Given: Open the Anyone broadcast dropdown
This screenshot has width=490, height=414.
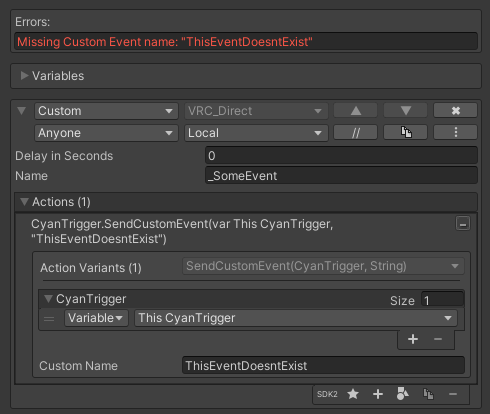Looking at the screenshot, I should (106, 133).
